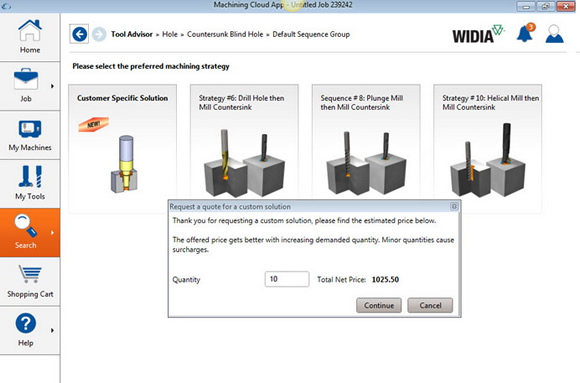Open the Job briefcase icon
This screenshot has height=383, width=580.
tap(26, 79)
